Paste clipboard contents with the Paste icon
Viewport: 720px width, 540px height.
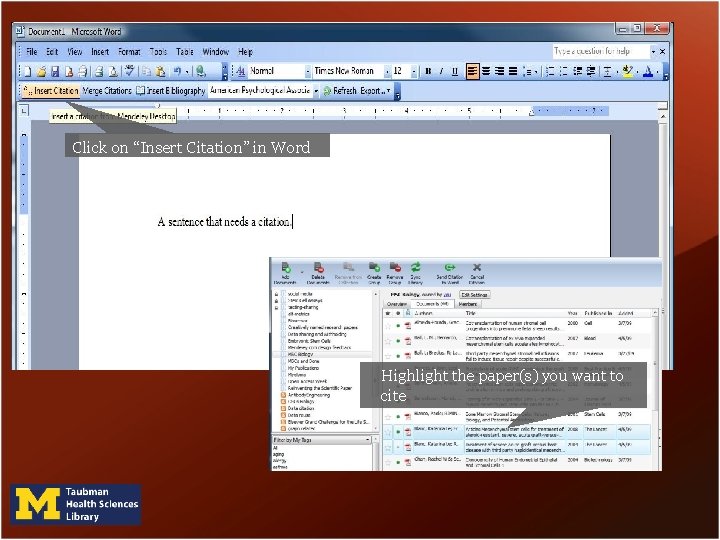tap(160, 71)
